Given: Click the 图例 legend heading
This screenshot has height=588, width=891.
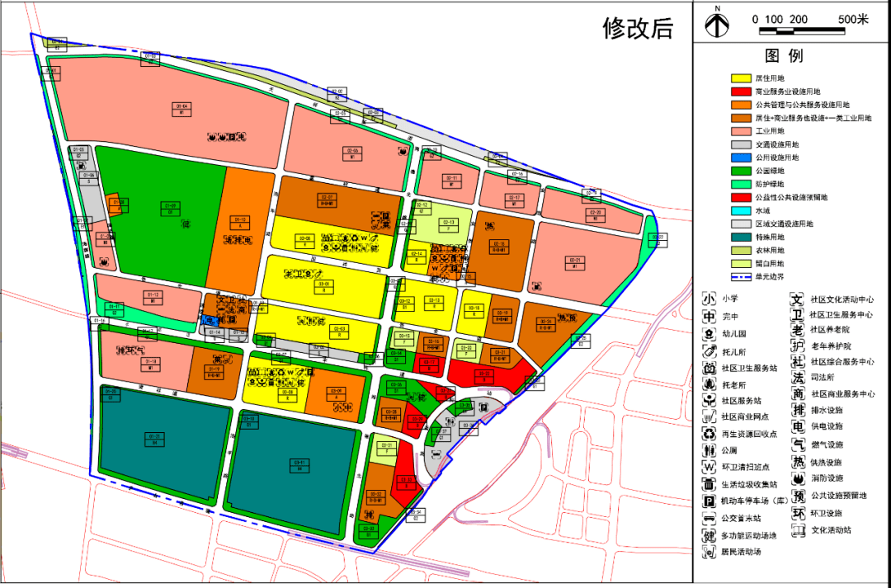Looking at the screenshot, I should tap(784, 56).
